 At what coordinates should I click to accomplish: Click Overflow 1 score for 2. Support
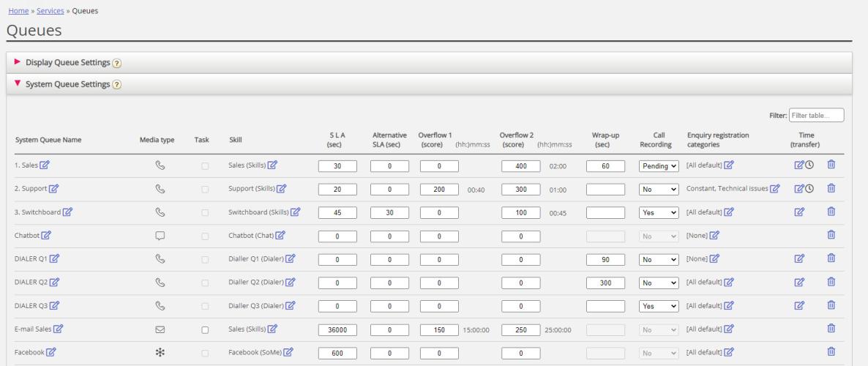(x=440, y=190)
